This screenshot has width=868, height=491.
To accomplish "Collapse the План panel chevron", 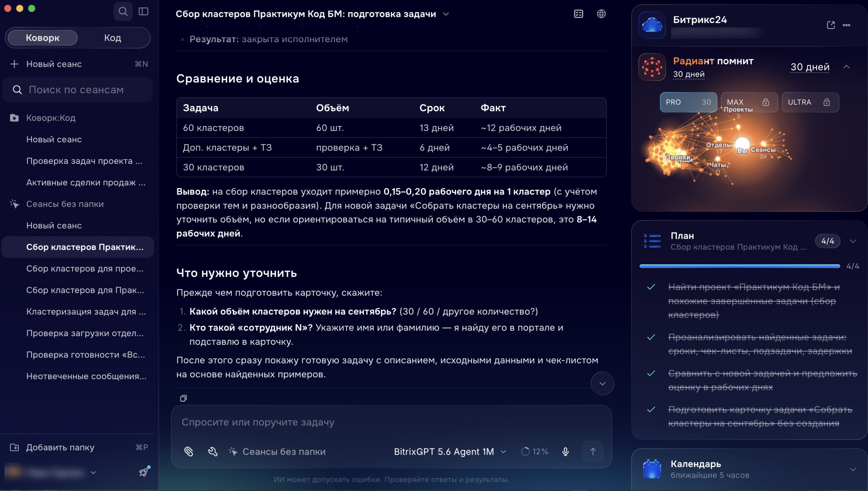I will coord(853,241).
